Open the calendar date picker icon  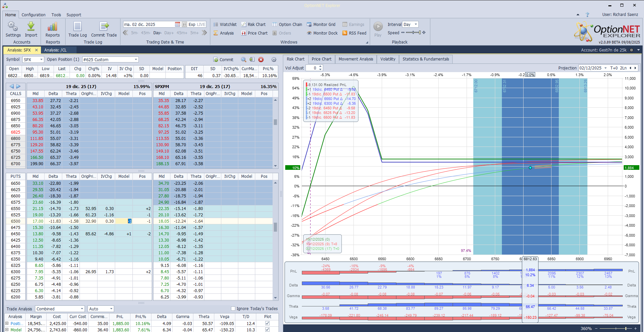point(177,25)
